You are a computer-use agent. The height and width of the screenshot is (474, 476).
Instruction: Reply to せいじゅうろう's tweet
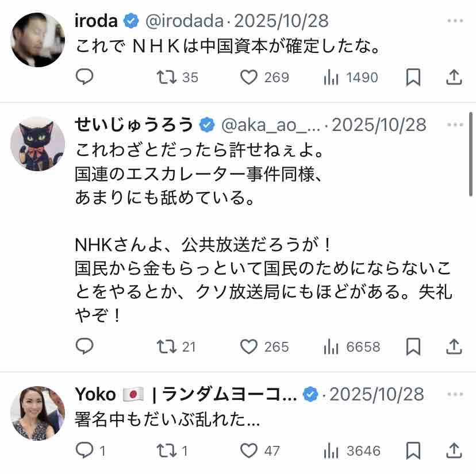click(x=85, y=346)
